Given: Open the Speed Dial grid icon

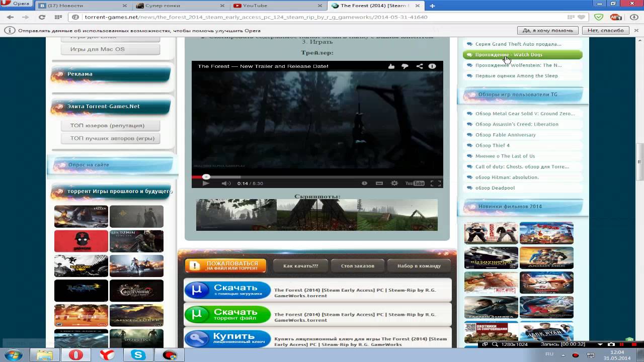Looking at the screenshot, I should 58,17.
